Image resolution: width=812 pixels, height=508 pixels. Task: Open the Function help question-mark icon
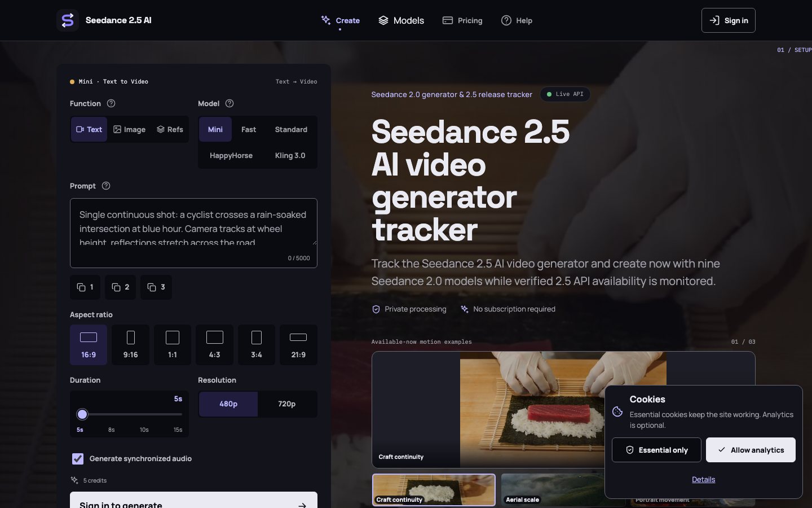pyautogui.click(x=111, y=103)
